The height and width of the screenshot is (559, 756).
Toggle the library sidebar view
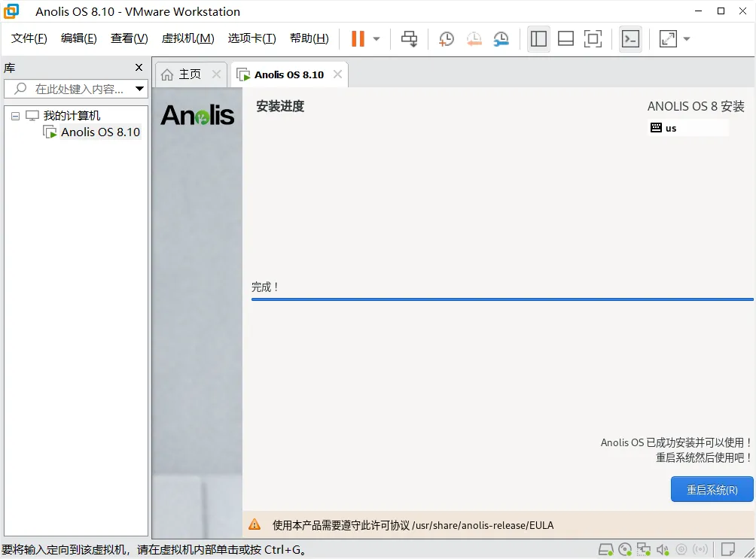coord(538,38)
